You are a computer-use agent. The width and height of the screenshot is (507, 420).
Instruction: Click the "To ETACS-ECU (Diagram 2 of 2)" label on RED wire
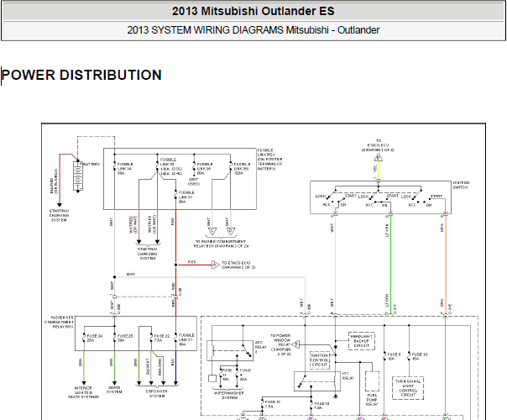pos(238,265)
